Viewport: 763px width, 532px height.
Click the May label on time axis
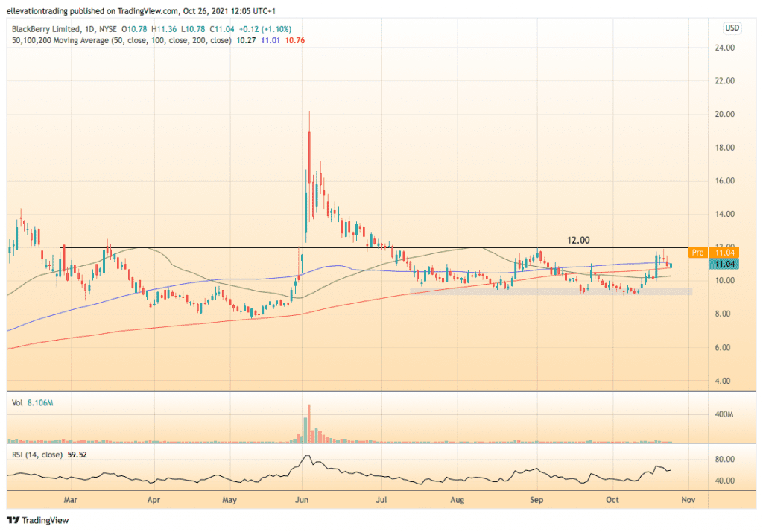tap(229, 500)
